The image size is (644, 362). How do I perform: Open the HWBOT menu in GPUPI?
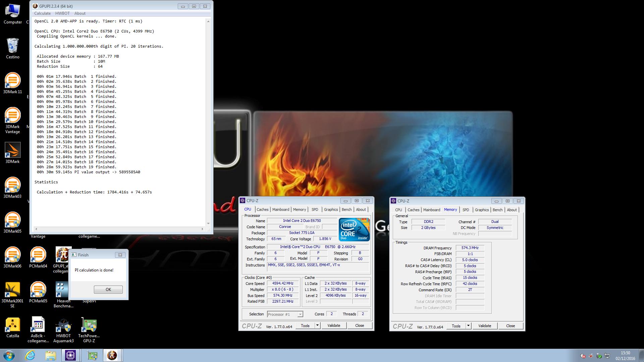coord(62,13)
